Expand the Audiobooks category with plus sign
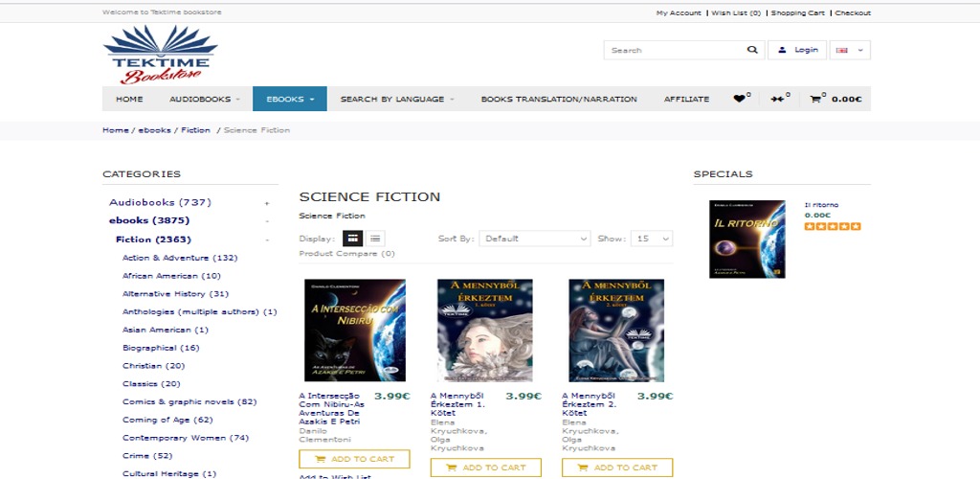Image resolution: width=980 pixels, height=479 pixels. 267,203
